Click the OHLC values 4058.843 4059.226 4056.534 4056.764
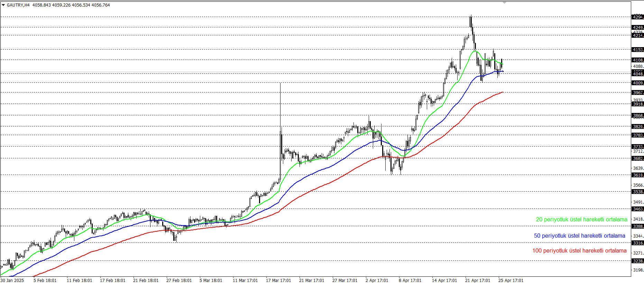 click(71, 5)
